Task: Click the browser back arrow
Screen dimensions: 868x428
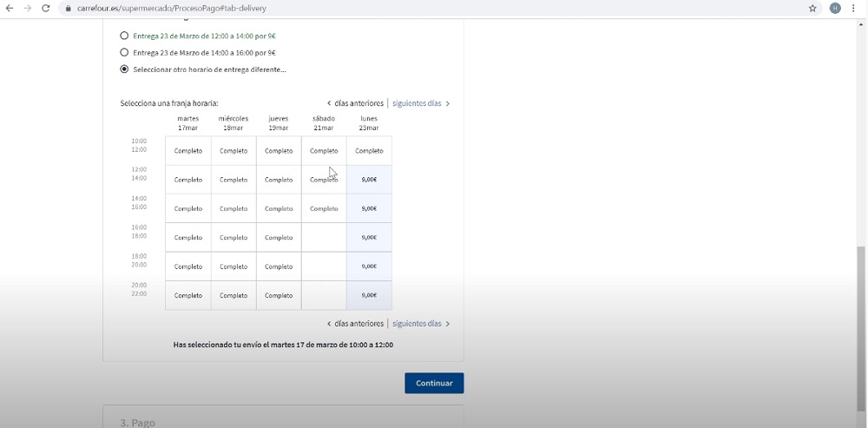Action: click(x=10, y=8)
